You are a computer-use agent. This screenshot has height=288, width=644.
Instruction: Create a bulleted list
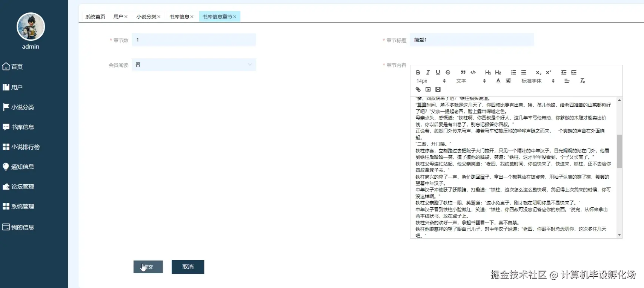pos(523,72)
